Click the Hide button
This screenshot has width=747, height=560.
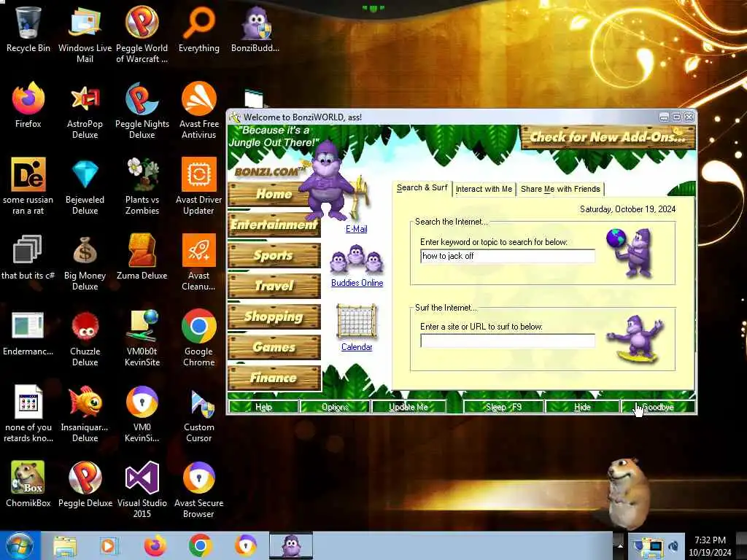coord(582,407)
